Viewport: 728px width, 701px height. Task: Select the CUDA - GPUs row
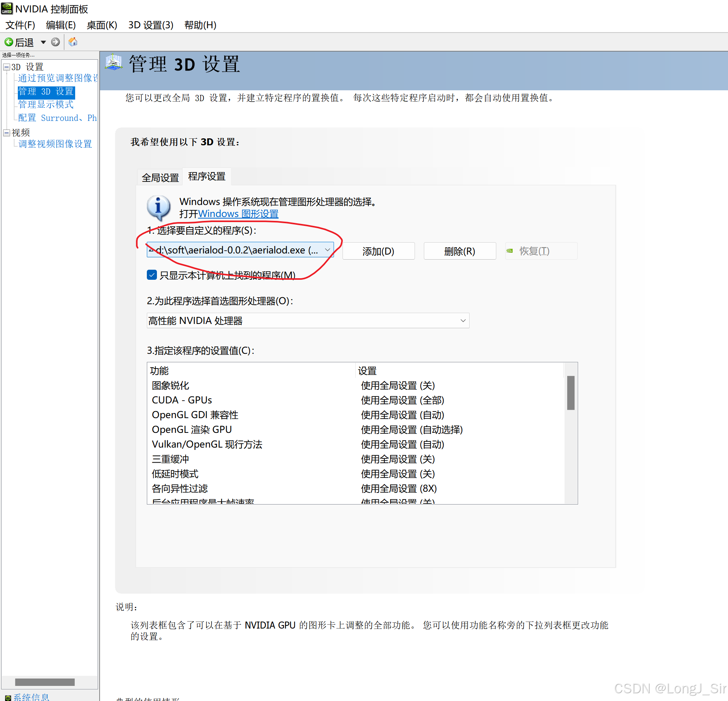(x=356, y=400)
